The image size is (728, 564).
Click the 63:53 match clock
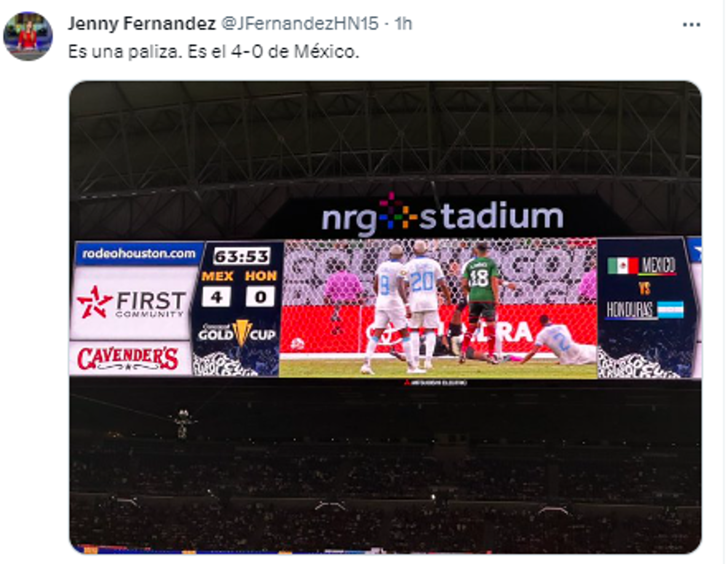(x=242, y=255)
